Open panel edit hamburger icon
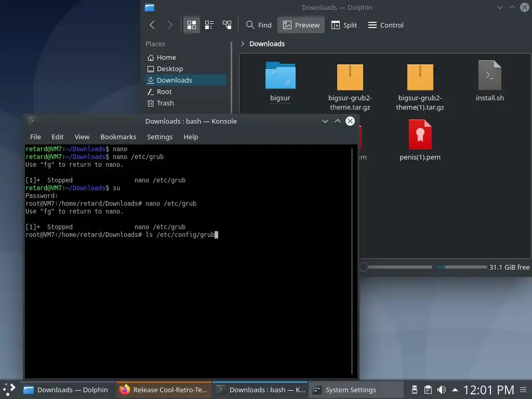 [x=523, y=390]
